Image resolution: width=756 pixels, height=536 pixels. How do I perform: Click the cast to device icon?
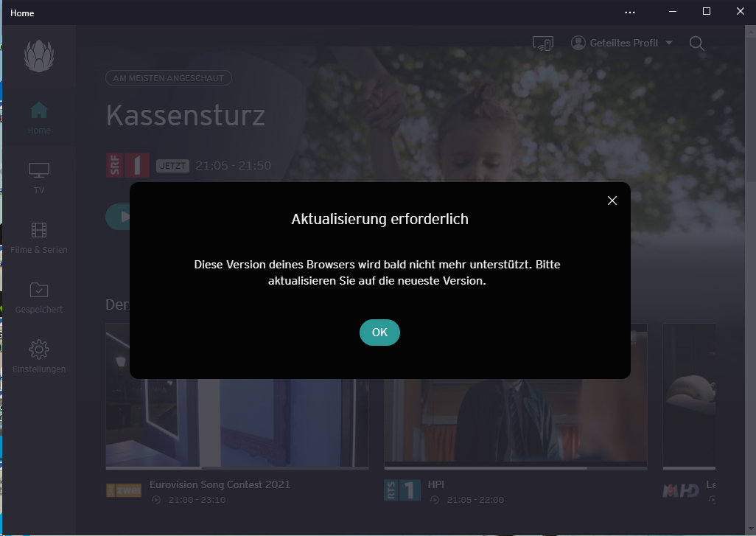pyautogui.click(x=543, y=43)
